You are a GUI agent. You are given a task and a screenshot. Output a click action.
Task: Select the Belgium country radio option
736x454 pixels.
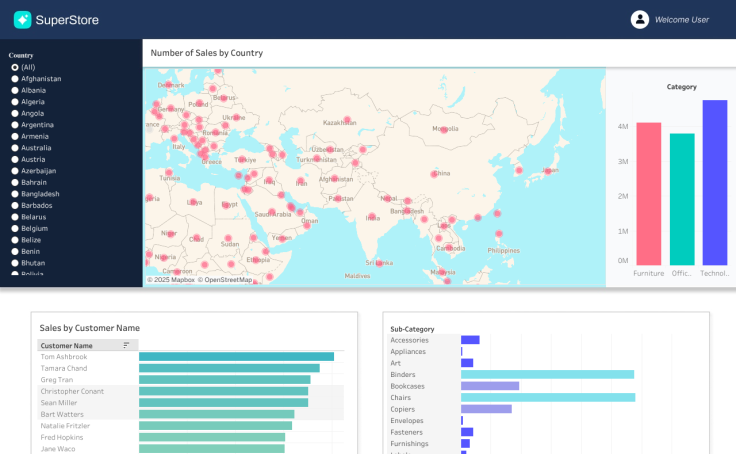pyautogui.click(x=15, y=228)
